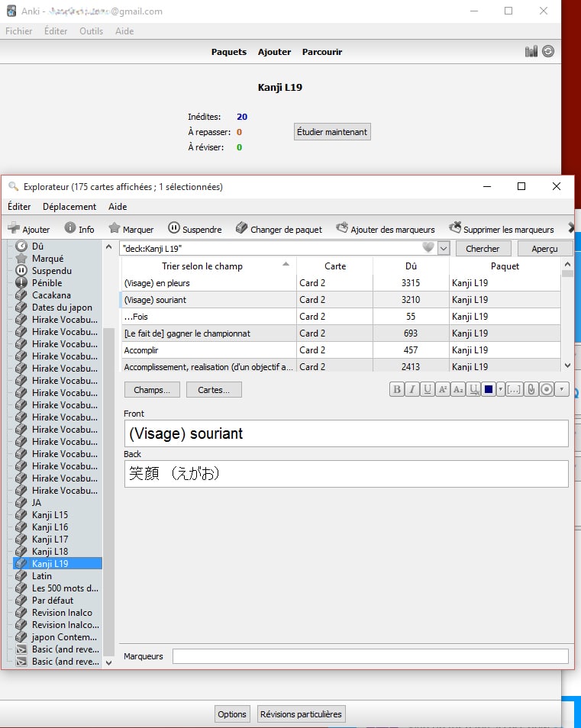This screenshot has height=728, width=581.
Task: Open the Déplacement menu in the browser
Action: tap(69, 207)
